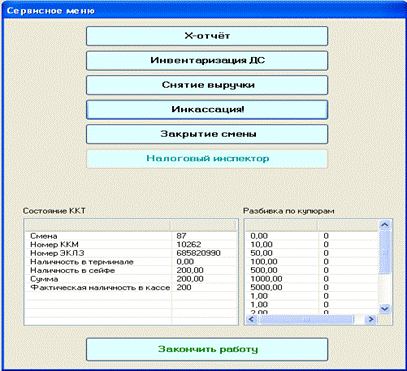Click the horizontal scroll left arrow

coord(251,319)
